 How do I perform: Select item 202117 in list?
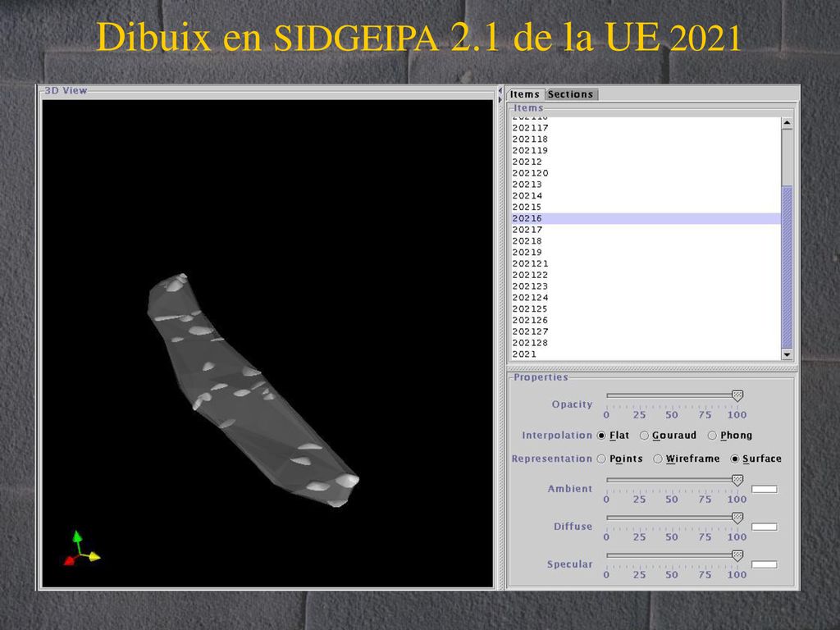(x=646, y=128)
